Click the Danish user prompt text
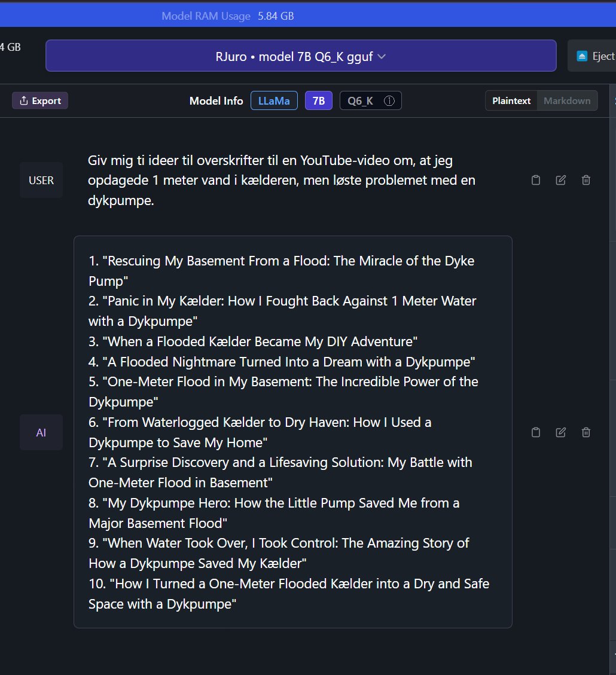The image size is (616, 675). pos(282,180)
